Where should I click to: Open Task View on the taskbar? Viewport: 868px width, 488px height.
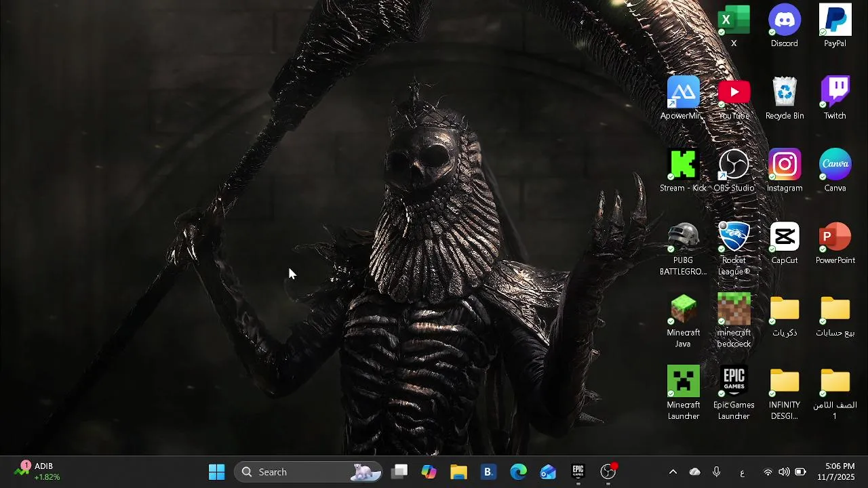[400, 472]
